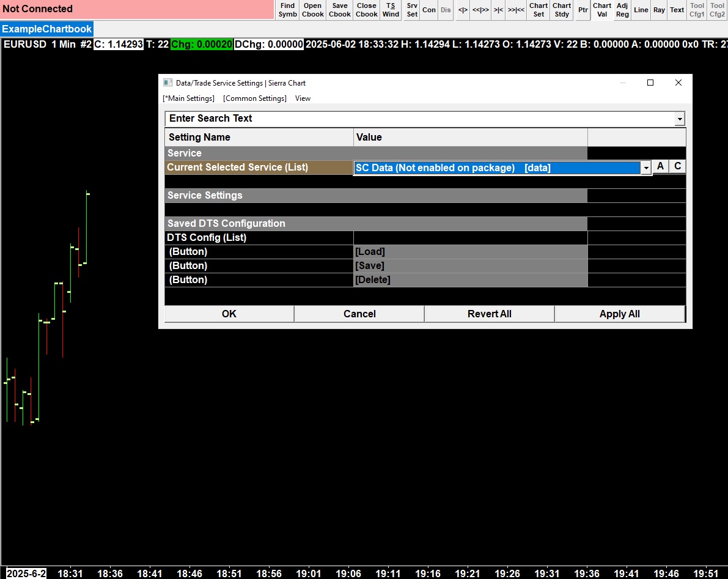The width and height of the screenshot is (728, 579).
Task: Open the View menu in settings dialog
Action: click(303, 98)
